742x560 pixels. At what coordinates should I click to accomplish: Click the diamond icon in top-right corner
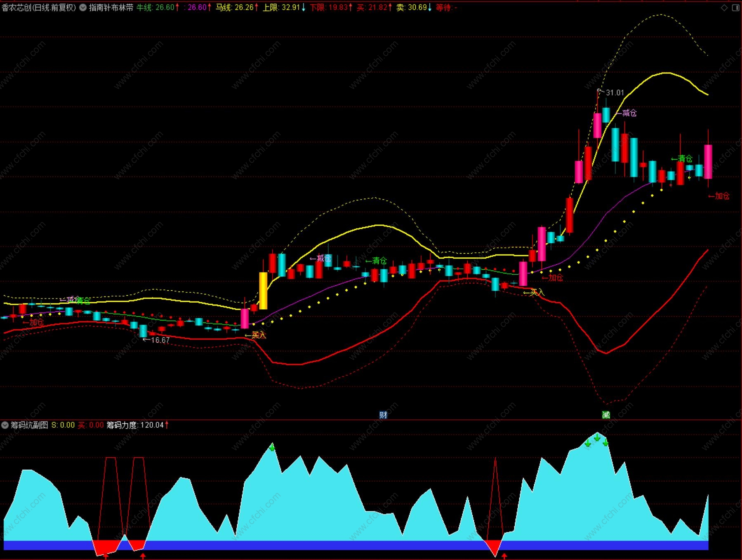point(724,7)
